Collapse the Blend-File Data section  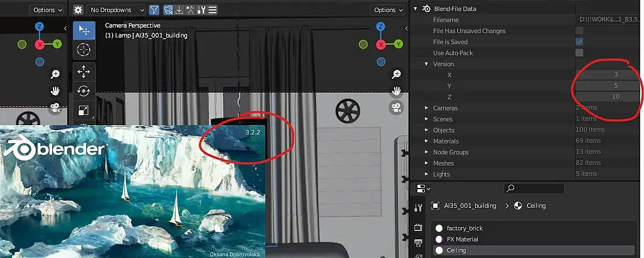pyautogui.click(x=416, y=9)
